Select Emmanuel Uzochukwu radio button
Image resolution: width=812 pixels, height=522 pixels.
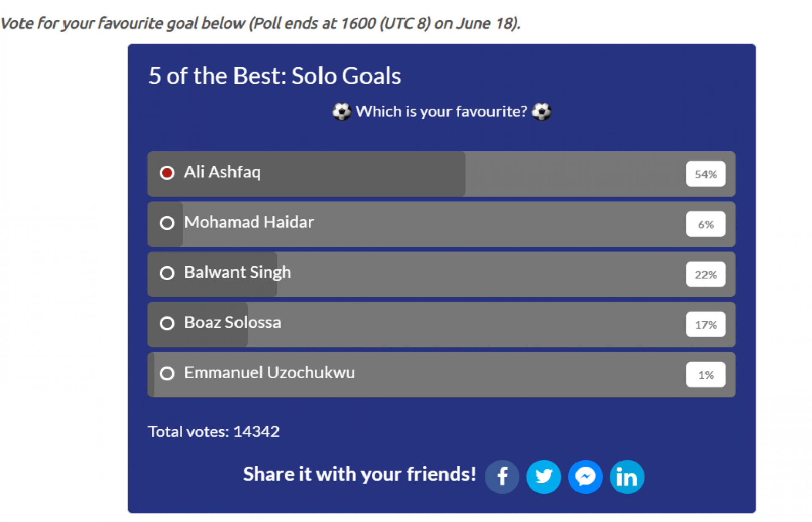[167, 373]
